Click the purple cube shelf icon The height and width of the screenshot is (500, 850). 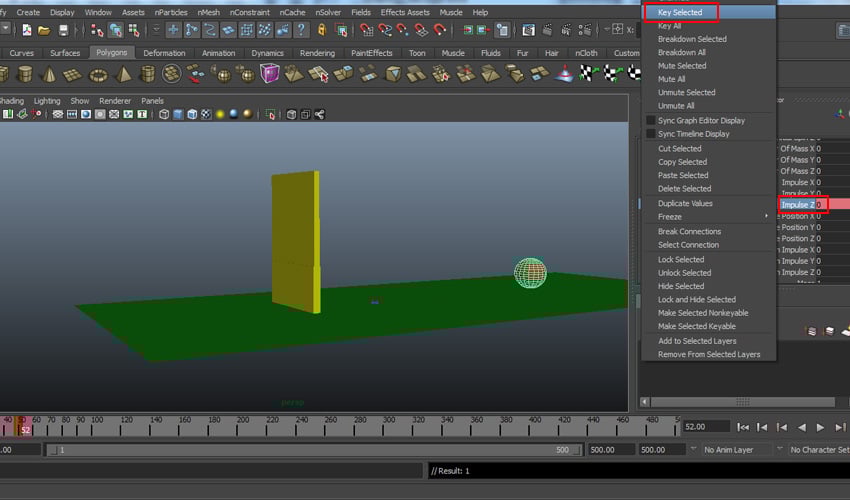point(270,74)
